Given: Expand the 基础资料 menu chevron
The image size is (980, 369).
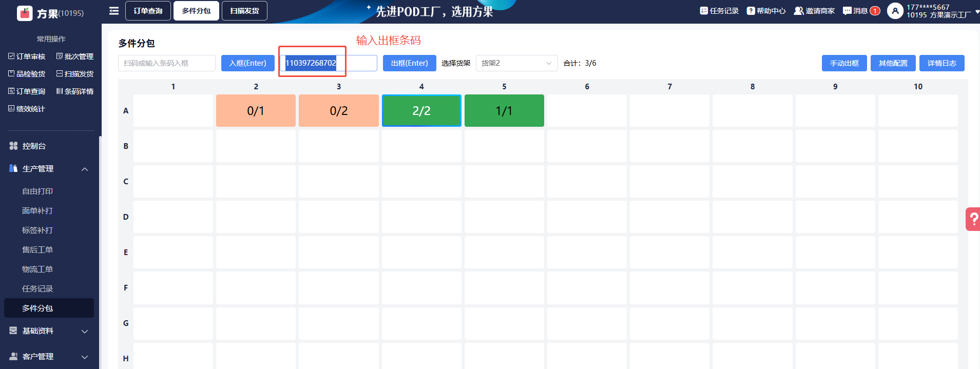Looking at the screenshot, I should pyautogui.click(x=85, y=332).
